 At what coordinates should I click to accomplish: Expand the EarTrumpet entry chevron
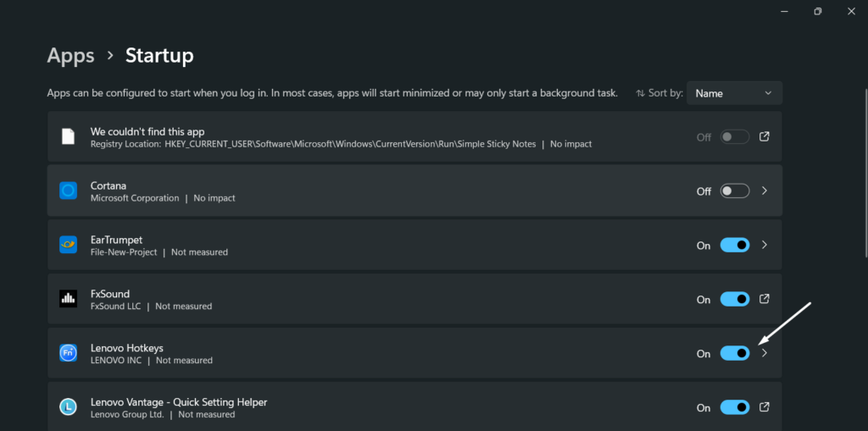765,245
